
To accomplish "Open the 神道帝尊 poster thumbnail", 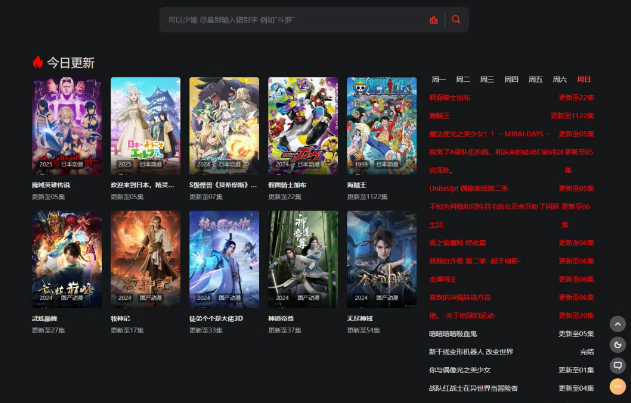I will click(x=303, y=259).
